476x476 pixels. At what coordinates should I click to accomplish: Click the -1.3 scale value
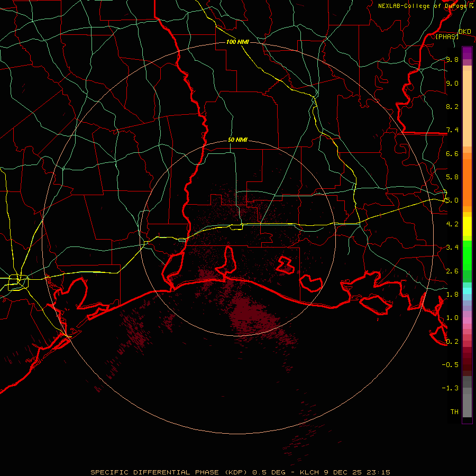[450, 388]
